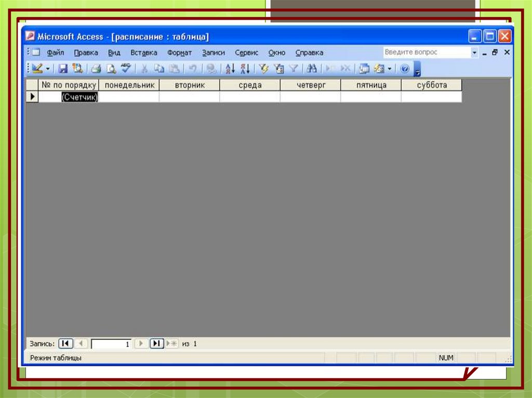Click the Cut scissors icon

pyautogui.click(x=144, y=69)
